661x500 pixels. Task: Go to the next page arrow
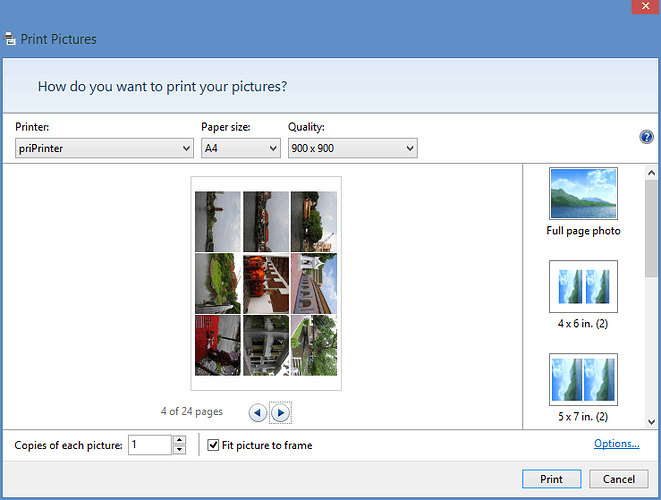281,412
